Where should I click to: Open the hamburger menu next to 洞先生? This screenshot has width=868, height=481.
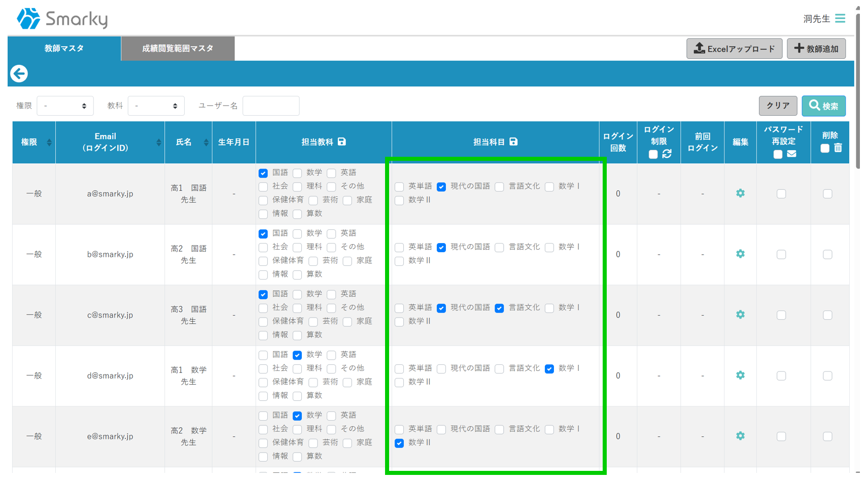(x=840, y=18)
